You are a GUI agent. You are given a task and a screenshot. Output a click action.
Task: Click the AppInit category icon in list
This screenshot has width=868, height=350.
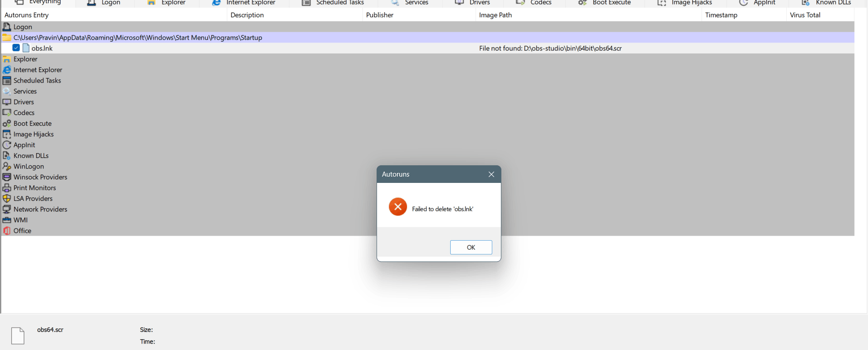pyautogui.click(x=7, y=145)
